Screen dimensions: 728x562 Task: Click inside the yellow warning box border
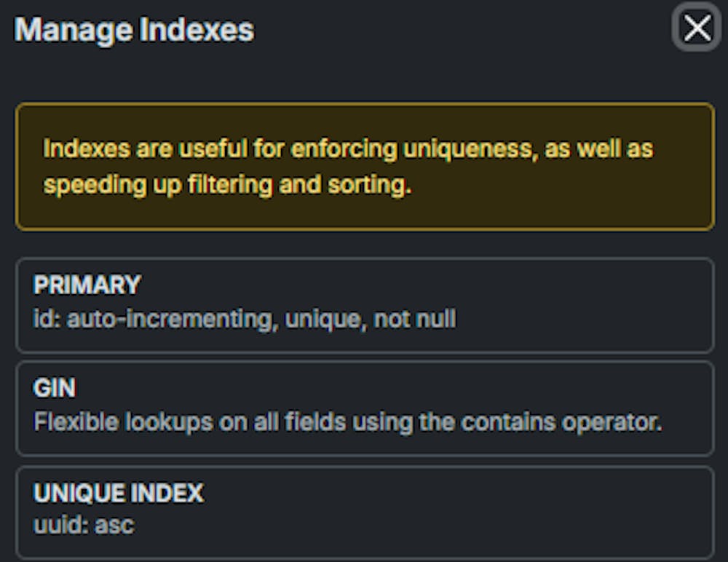tap(364, 166)
